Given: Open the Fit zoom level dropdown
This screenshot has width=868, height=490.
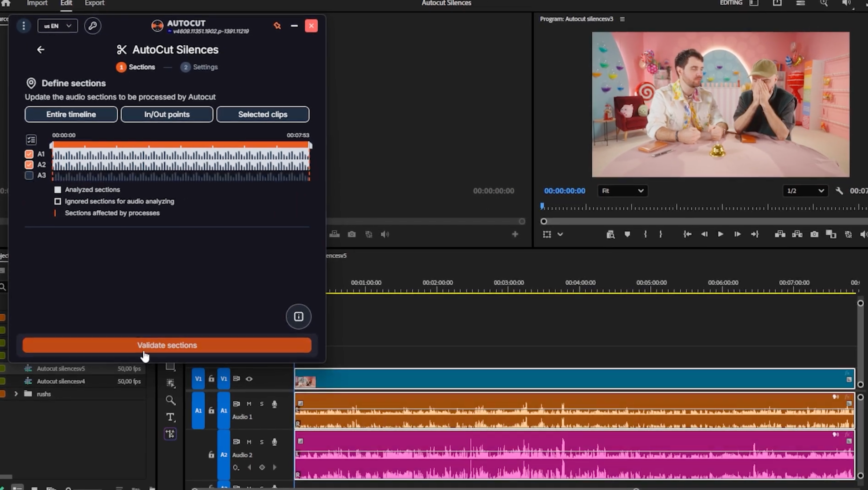Looking at the screenshot, I should pos(622,191).
